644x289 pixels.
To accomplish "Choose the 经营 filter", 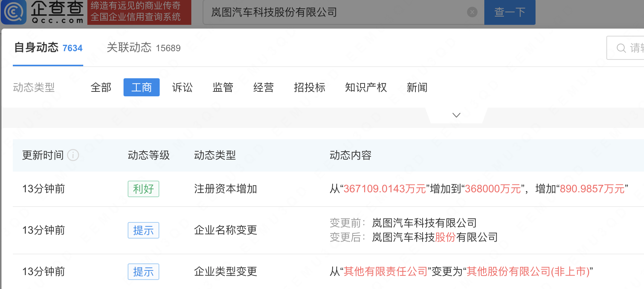I will 264,87.
